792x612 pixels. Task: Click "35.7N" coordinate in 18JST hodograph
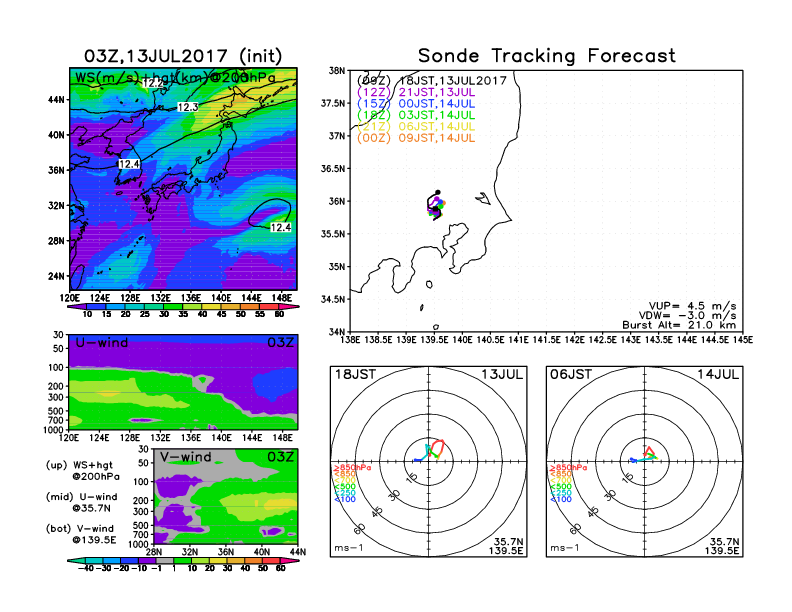(x=509, y=542)
